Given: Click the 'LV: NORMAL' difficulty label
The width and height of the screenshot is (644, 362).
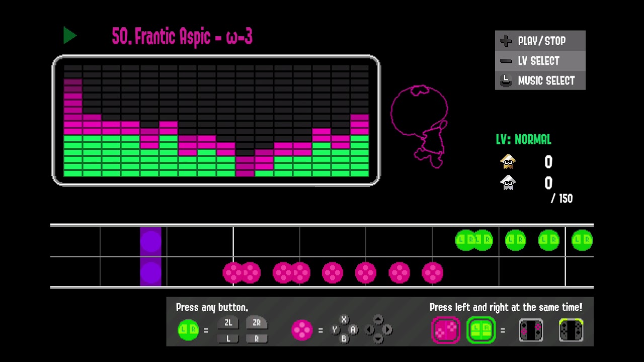Looking at the screenshot, I should pos(523,139).
